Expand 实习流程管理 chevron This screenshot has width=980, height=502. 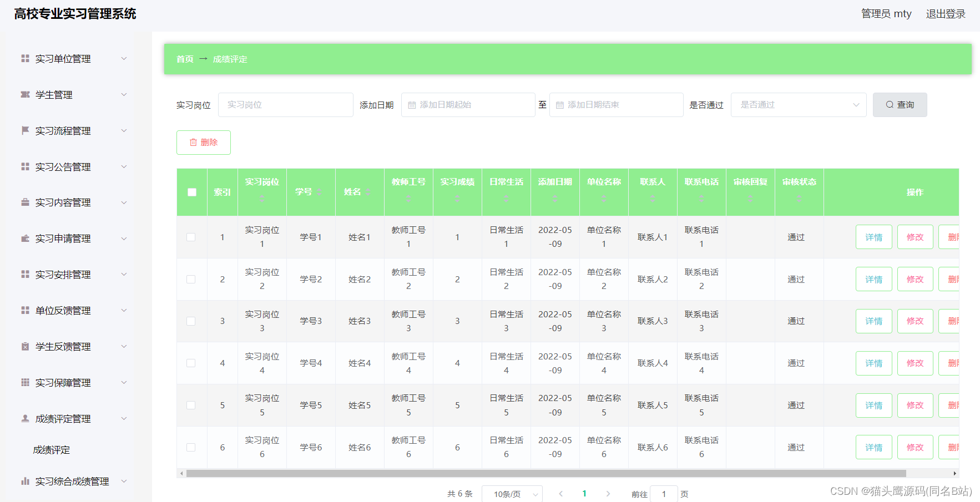tap(124, 130)
